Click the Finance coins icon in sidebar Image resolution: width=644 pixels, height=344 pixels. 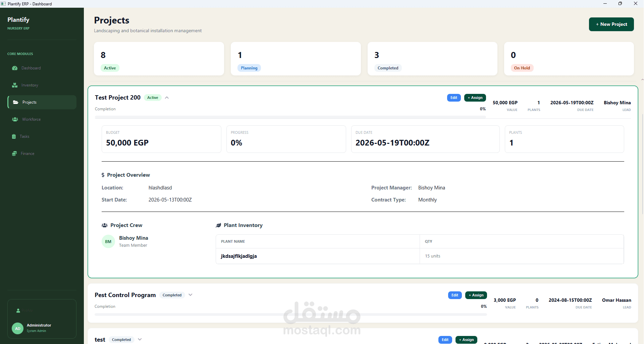[x=14, y=154]
